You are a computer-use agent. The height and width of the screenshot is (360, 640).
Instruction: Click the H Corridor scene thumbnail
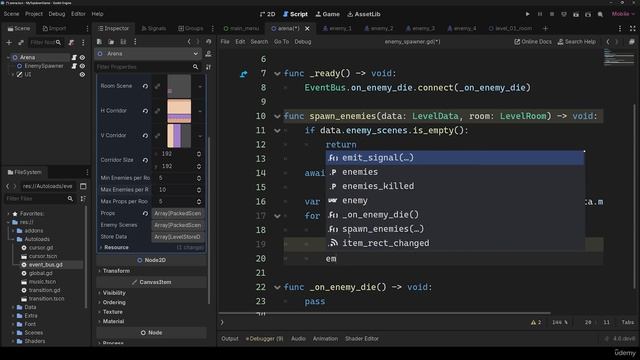[x=179, y=111]
